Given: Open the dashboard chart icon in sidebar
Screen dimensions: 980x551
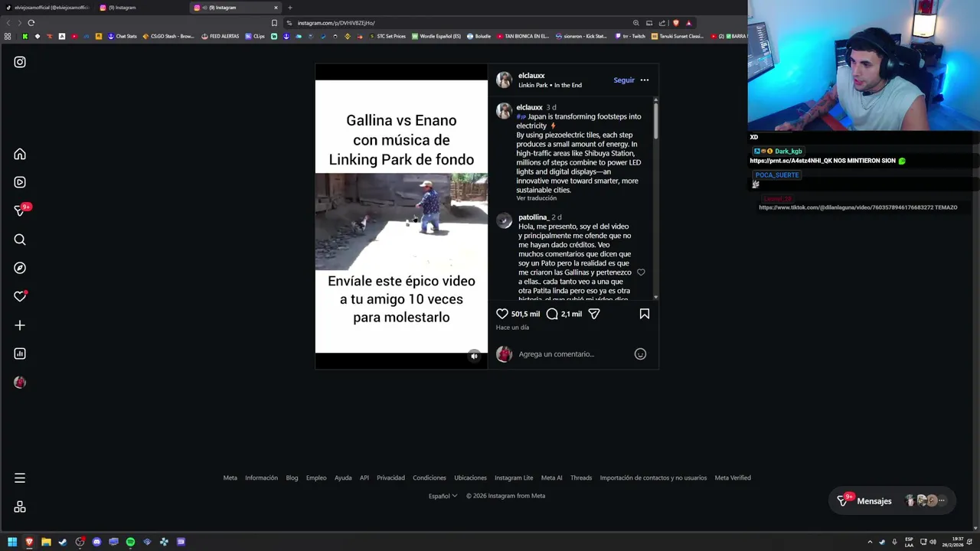Looking at the screenshot, I should coord(20,354).
